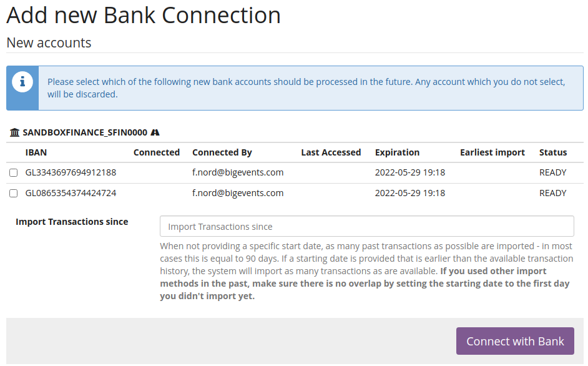Select the GL3343697694912188 account checkbox

14,173
